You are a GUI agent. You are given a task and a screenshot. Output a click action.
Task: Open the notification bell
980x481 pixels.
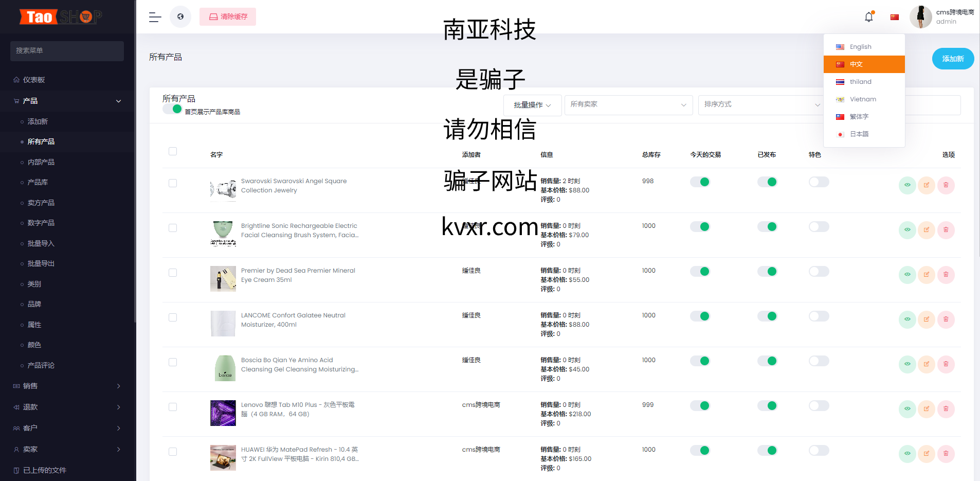click(869, 16)
